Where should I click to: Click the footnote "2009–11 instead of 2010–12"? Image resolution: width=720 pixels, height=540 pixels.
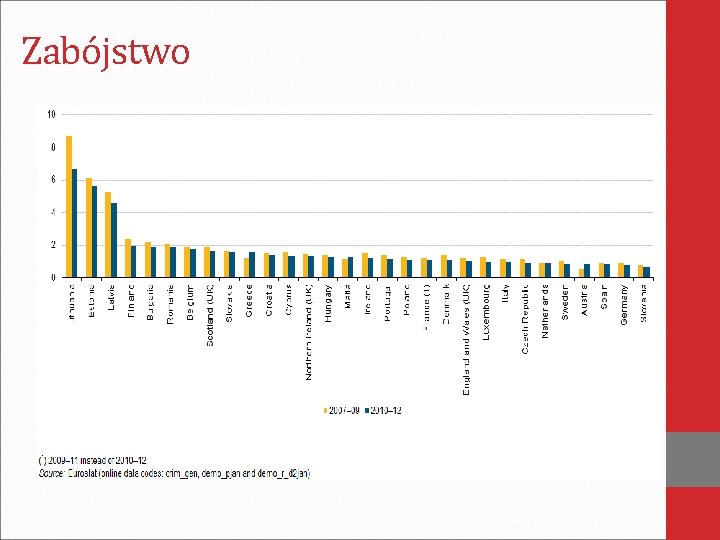click(97, 460)
